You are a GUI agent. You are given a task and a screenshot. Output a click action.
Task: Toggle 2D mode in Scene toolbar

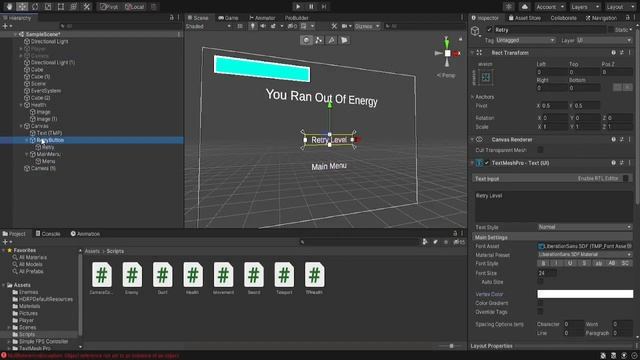(x=240, y=26)
